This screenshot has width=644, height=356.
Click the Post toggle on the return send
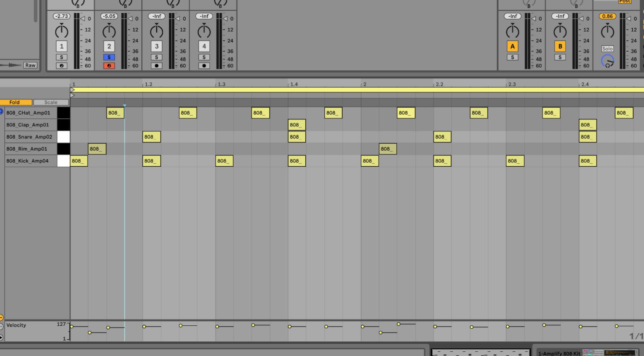click(625, 2)
